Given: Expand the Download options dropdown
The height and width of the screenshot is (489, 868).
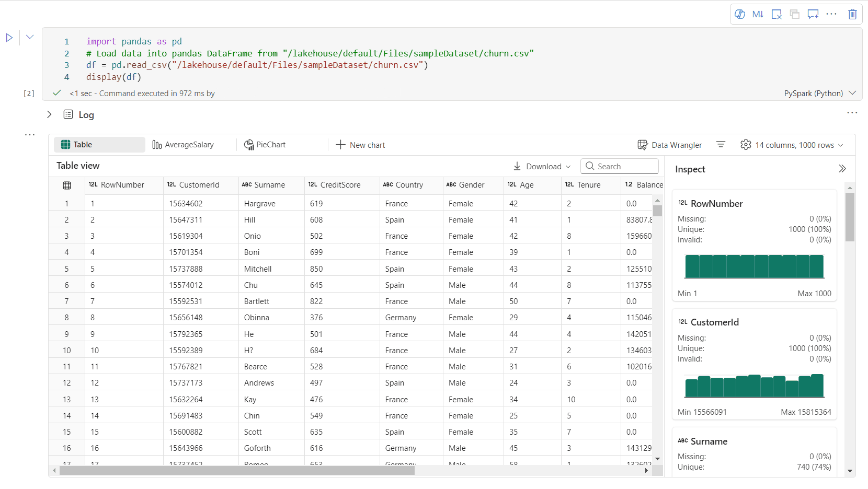Looking at the screenshot, I should click(x=542, y=166).
